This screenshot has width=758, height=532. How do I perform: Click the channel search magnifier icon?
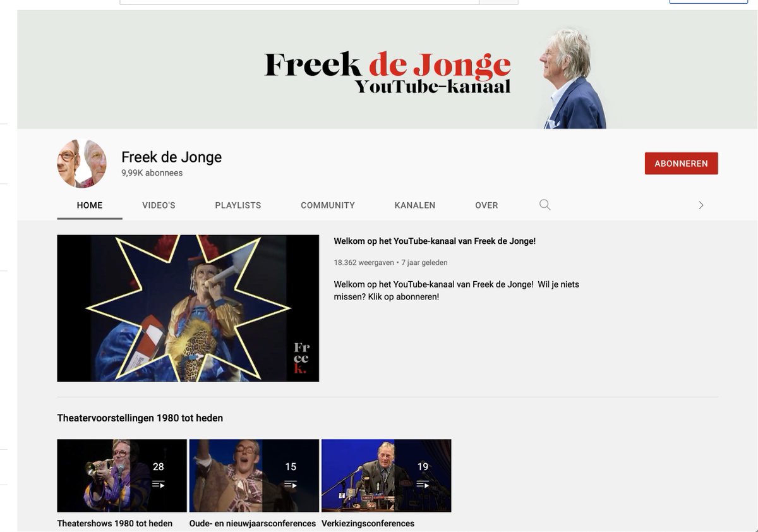(x=544, y=205)
